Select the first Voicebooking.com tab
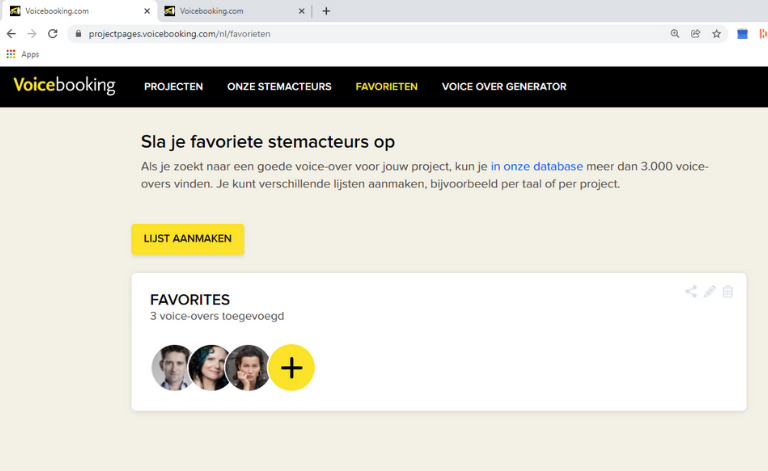 coord(80,11)
